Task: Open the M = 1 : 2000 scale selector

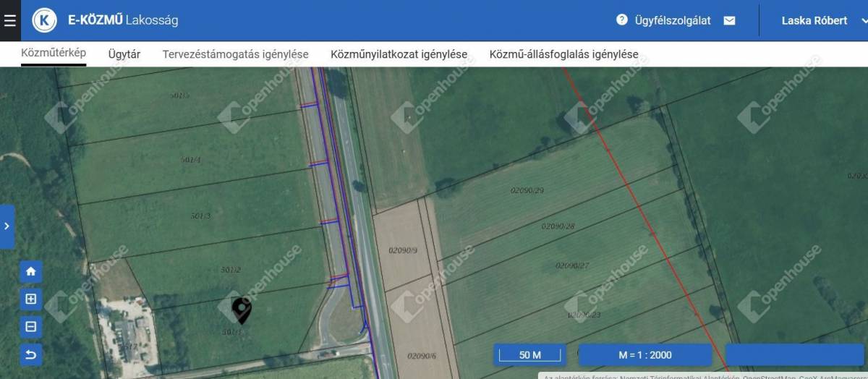Action: tap(645, 354)
